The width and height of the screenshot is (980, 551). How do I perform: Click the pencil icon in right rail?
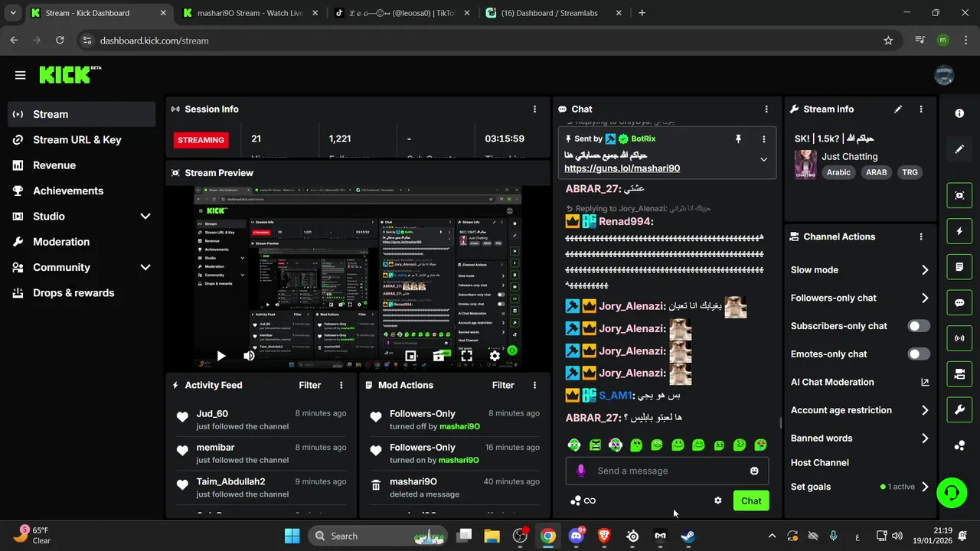click(959, 149)
